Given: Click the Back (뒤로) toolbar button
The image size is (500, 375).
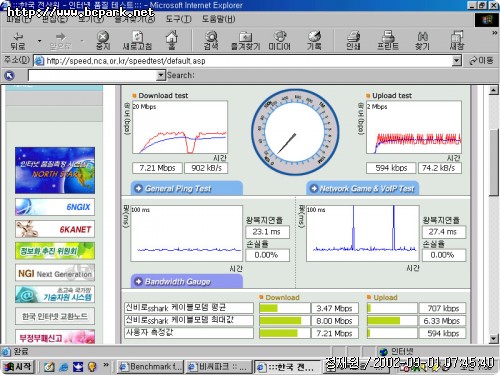Looking at the screenshot, I should click(18, 41).
